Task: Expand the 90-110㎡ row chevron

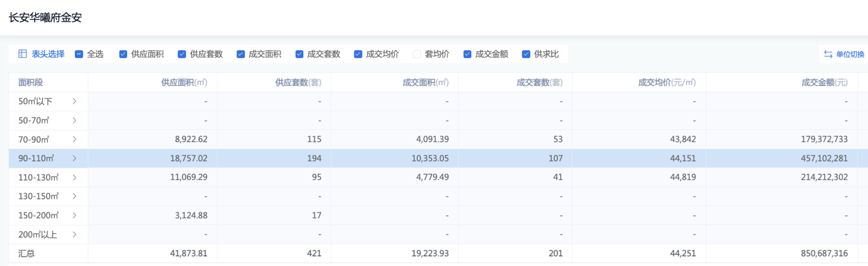Action: coord(74,158)
